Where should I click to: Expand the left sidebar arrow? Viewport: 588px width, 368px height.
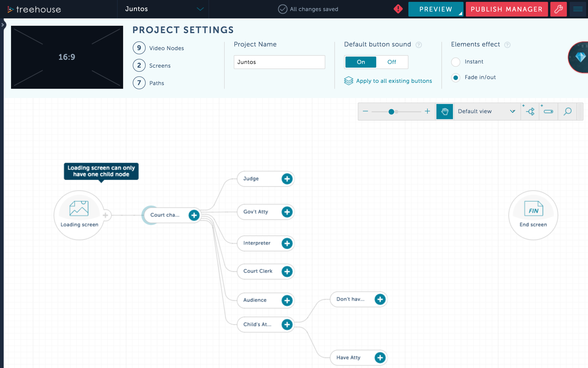pyautogui.click(x=2, y=24)
